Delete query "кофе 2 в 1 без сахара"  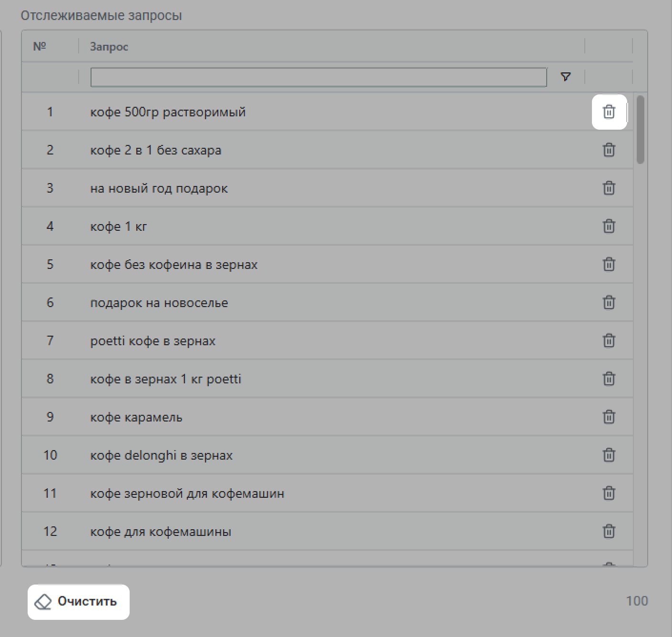tap(609, 150)
